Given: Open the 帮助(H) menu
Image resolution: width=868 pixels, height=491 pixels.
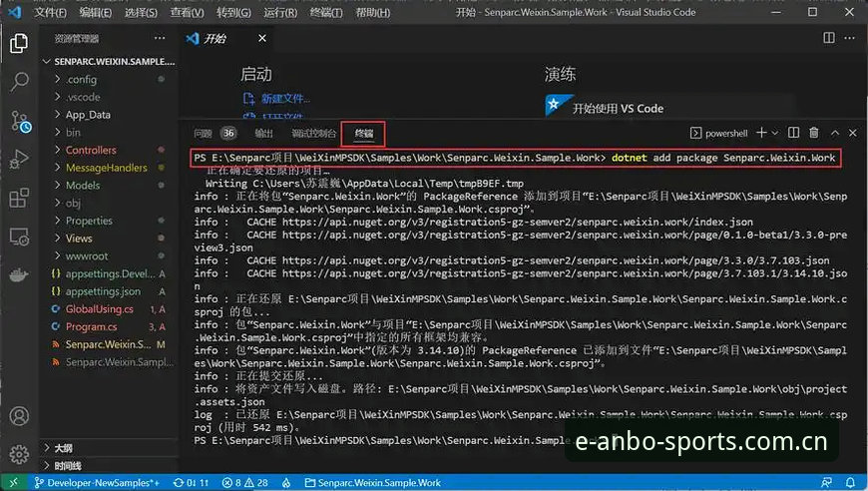Looking at the screenshot, I should tap(372, 12).
